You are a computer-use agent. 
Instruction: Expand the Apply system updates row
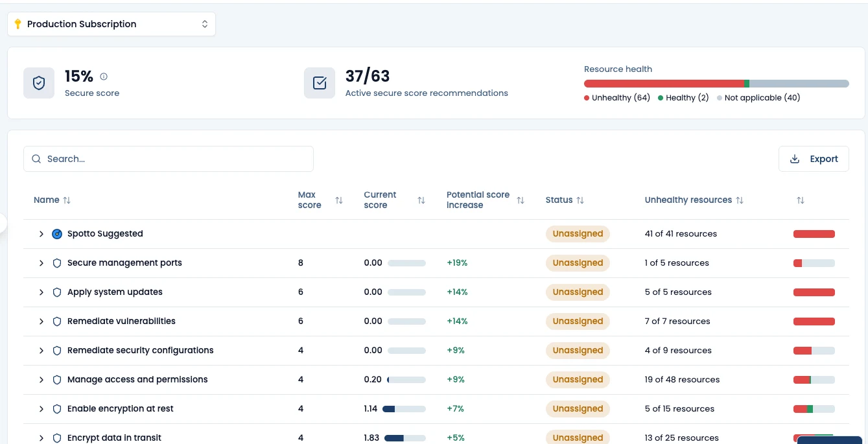point(41,292)
